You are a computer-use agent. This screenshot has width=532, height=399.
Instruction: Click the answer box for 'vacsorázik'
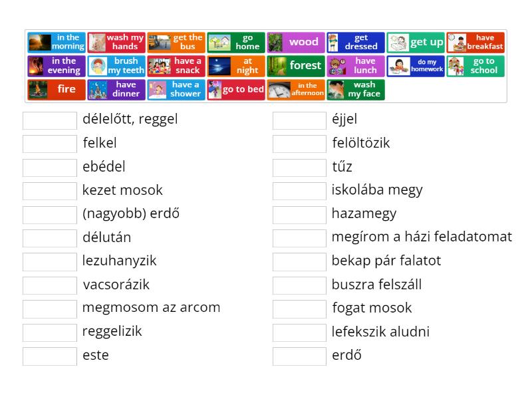click(x=50, y=285)
